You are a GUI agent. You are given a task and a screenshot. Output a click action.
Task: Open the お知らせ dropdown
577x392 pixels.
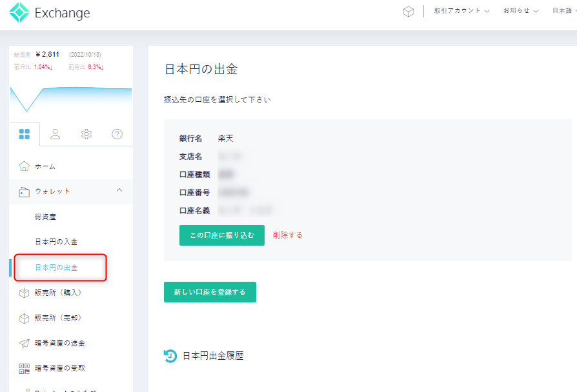click(x=520, y=11)
